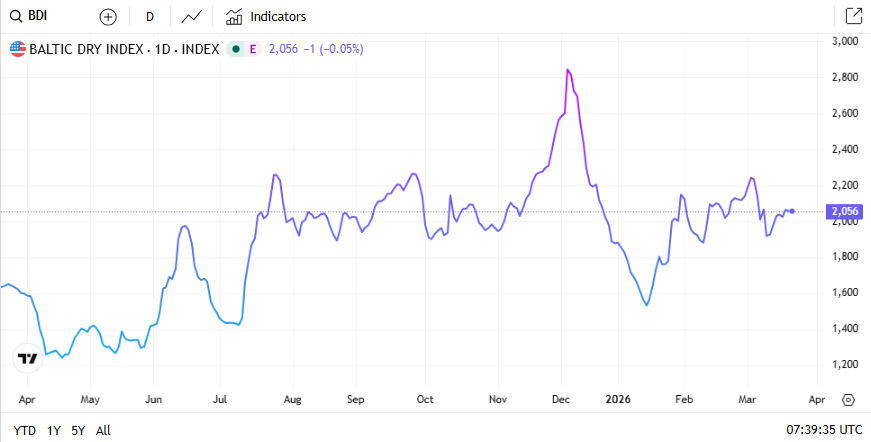Show the All time range

coord(103,430)
